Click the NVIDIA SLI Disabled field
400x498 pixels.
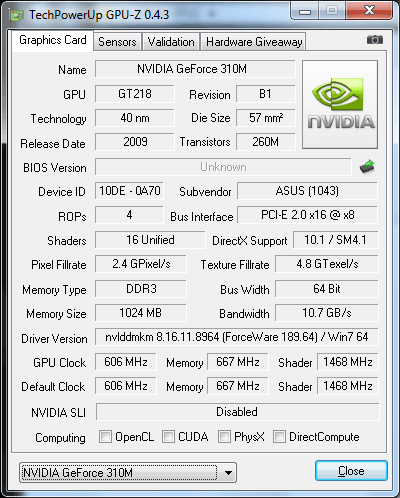point(237,412)
